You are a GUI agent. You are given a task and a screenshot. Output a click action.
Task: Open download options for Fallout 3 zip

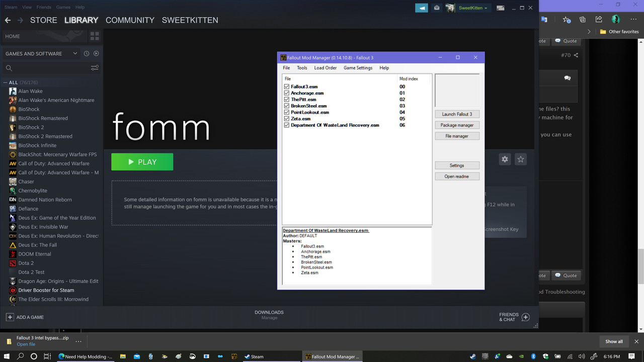click(78, 341)
